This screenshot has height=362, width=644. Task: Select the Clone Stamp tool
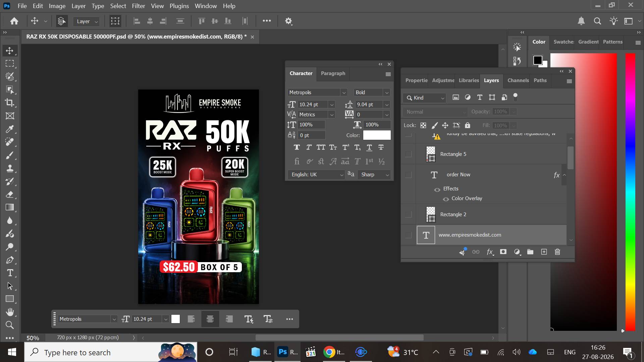point(10,168)
